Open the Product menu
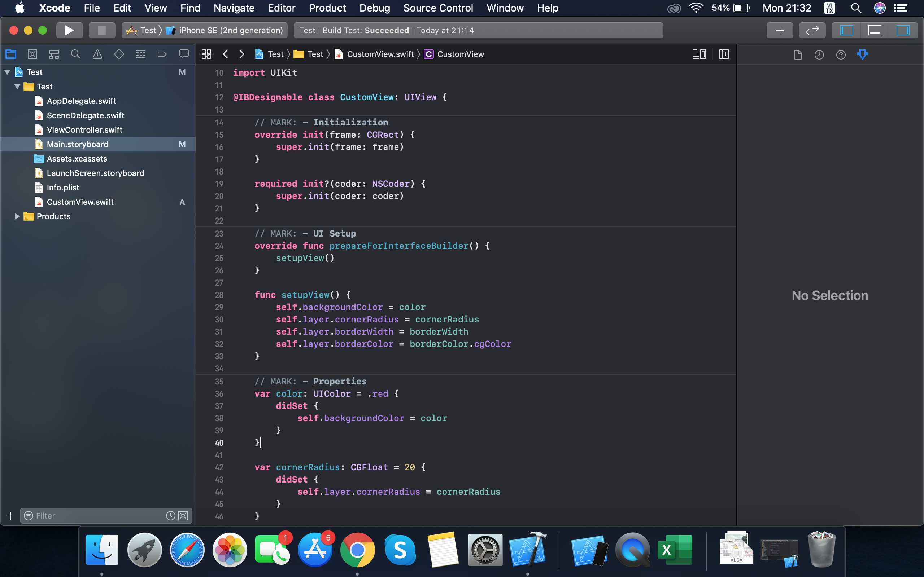 pyautogui.click(x=327, y=8)
